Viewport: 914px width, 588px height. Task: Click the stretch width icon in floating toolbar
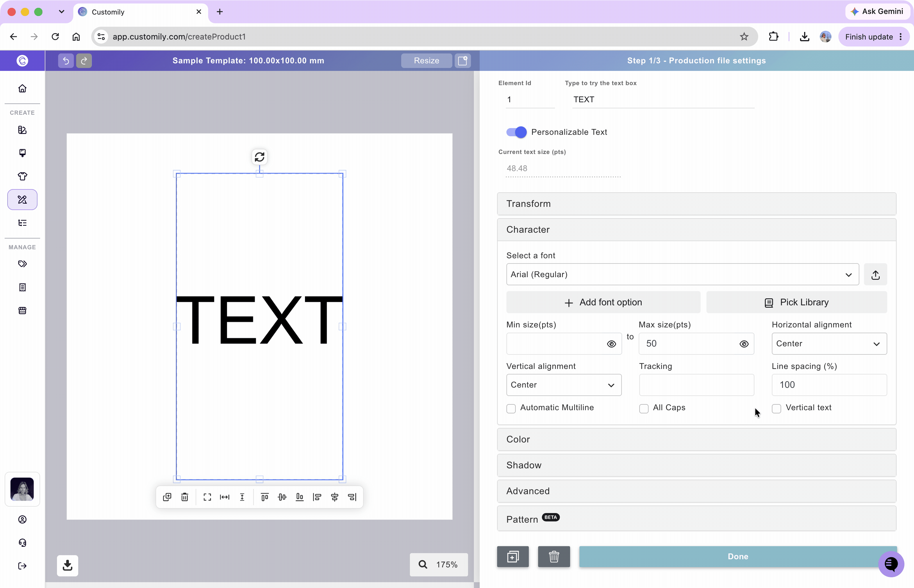(x=225, y=497)
